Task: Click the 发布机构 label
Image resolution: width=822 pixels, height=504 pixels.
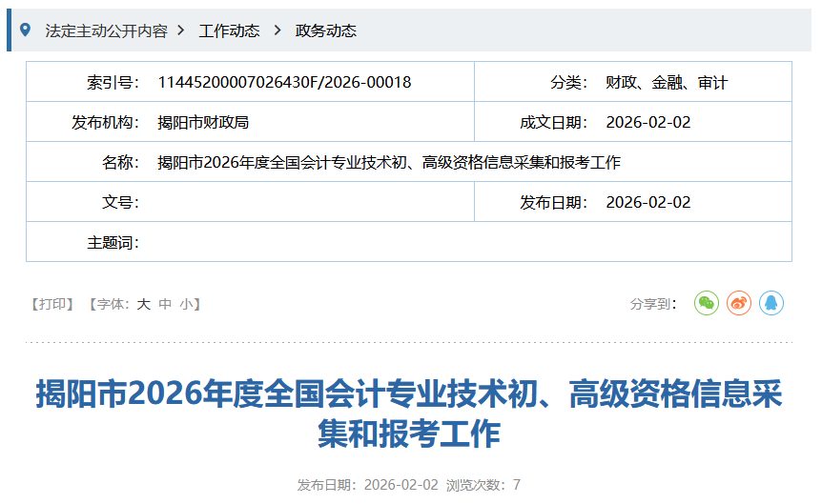Action: pos(105,123)
